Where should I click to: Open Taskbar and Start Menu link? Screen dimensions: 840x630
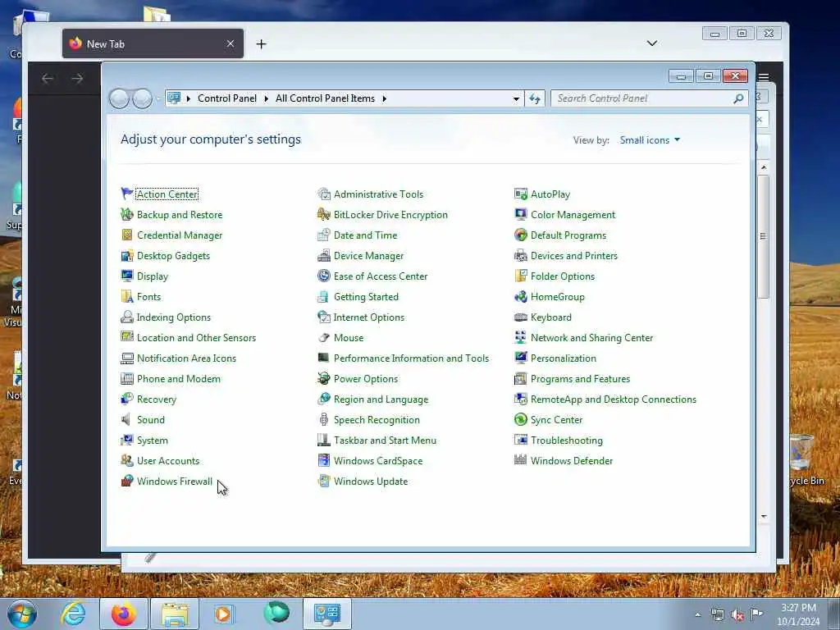tap(386, 441)
